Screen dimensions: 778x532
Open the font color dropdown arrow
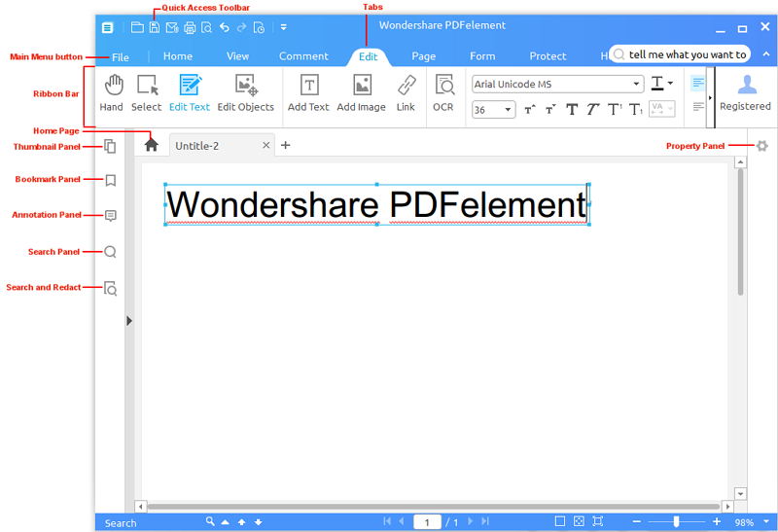tap(670, 83)
